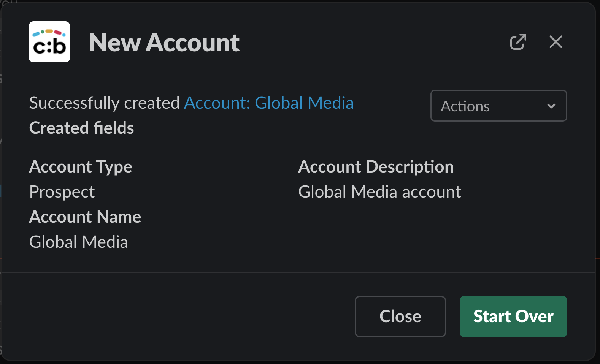Open the modal in a new window

(518, 42)
